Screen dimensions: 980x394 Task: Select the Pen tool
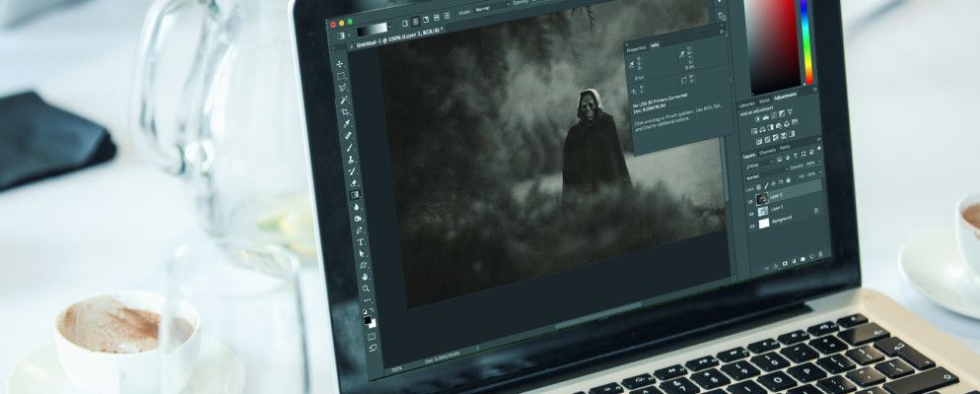click(360, 230)
